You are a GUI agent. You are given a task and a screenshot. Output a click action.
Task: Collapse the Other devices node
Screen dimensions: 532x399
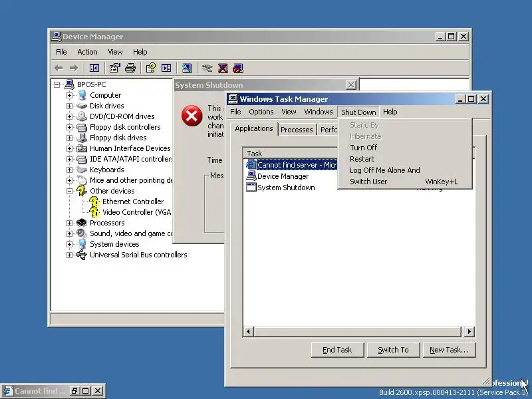(x=70, y=191)
